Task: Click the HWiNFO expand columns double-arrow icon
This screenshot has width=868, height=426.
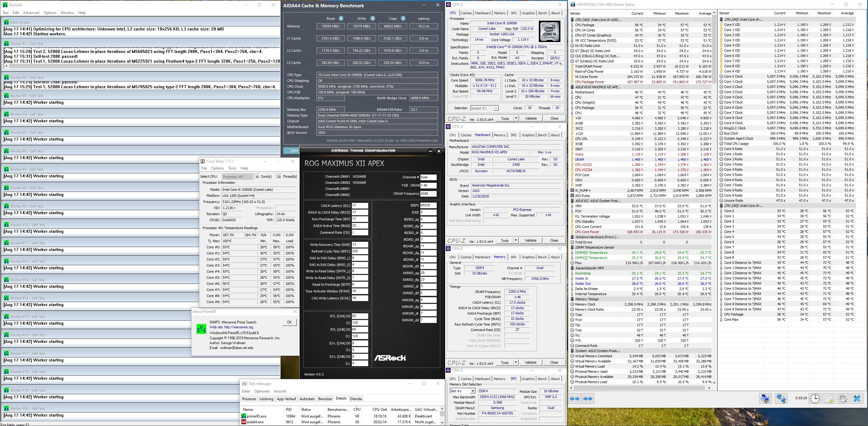Action: click(x=575, y=399)
